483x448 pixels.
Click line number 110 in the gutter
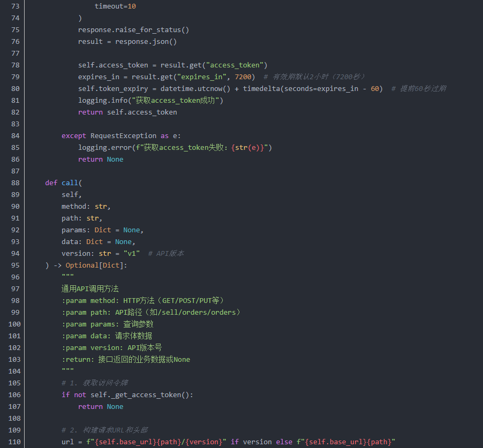click(15, 442)
